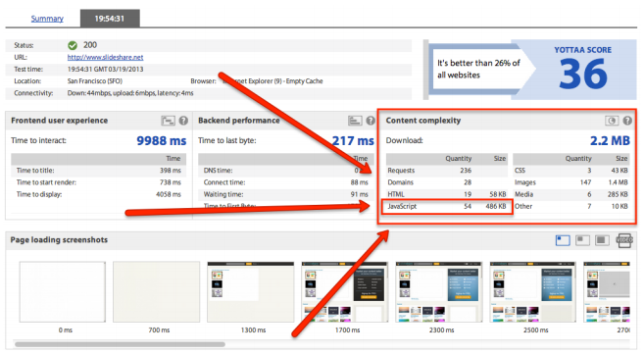Click the Yottaa Score 36 badge
644x355 pixels.
pyautogui.click(x=582, y=69)
